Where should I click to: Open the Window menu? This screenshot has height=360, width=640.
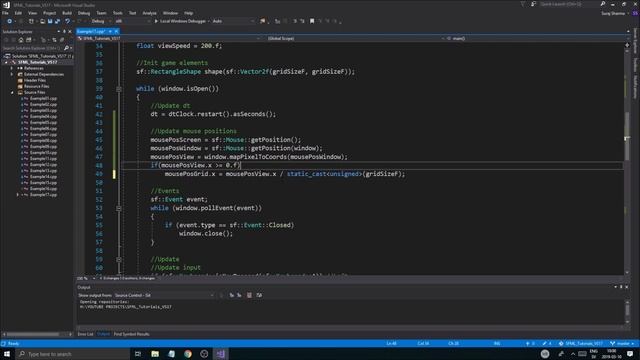(170, 13)
